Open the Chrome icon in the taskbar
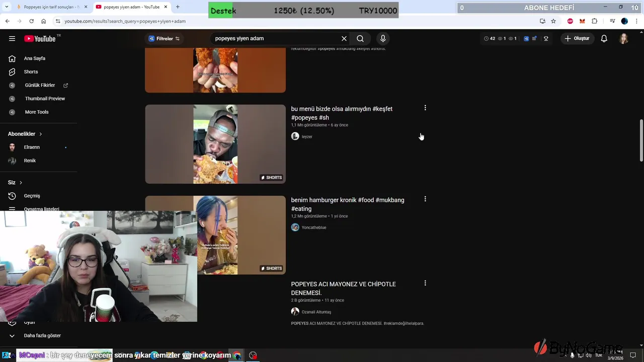The height and width of the screenshot is (362, 644). click(237, 355)
